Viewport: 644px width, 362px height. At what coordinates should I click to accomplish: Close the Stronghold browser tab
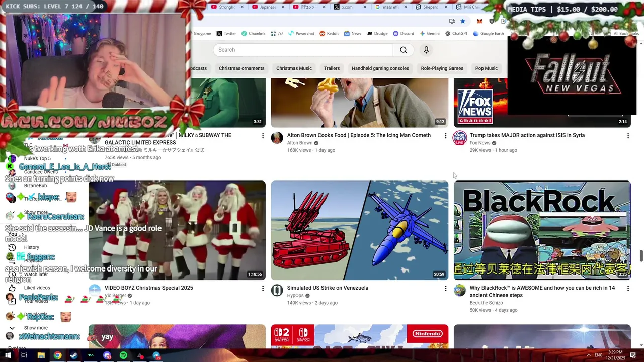(242, 7)
